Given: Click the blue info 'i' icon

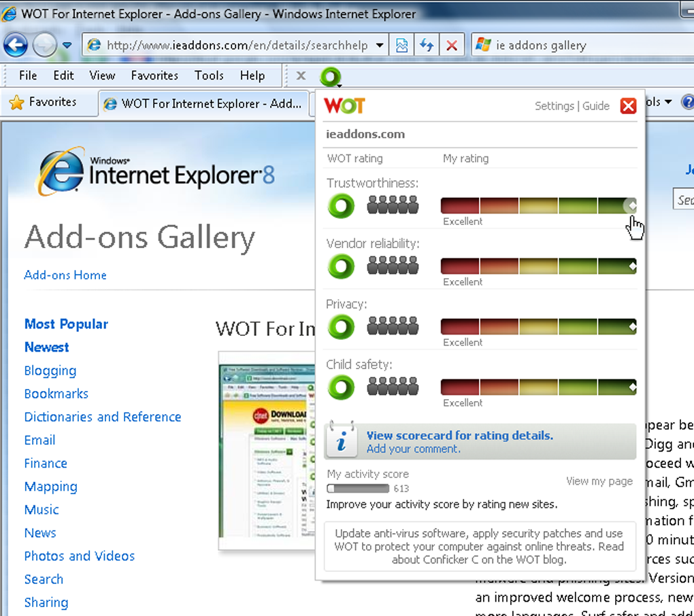Looking at the screenshot, I should point(342,441).
